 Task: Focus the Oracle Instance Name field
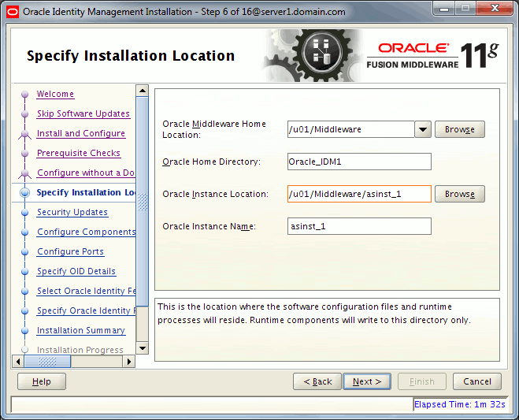359,226
